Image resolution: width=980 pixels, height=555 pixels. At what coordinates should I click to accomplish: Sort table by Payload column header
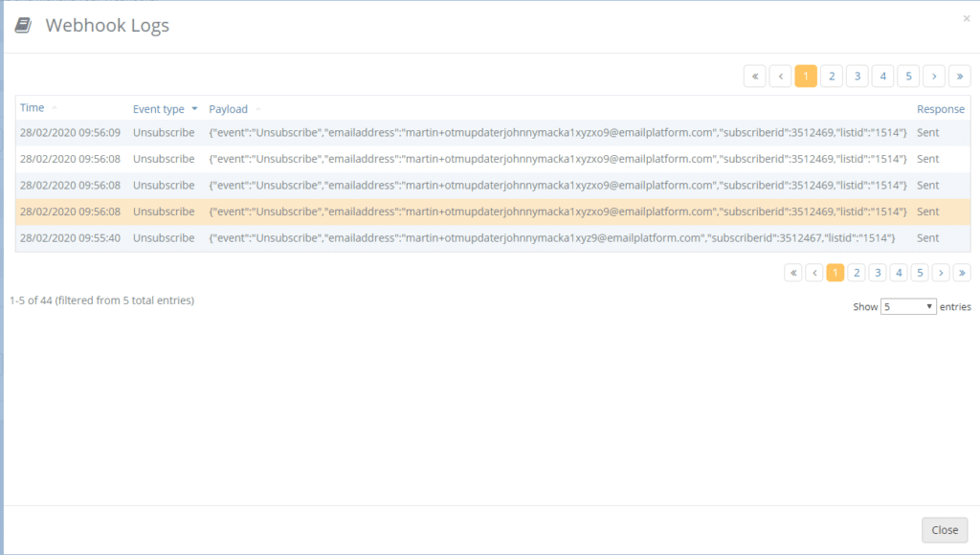point(228,109)
